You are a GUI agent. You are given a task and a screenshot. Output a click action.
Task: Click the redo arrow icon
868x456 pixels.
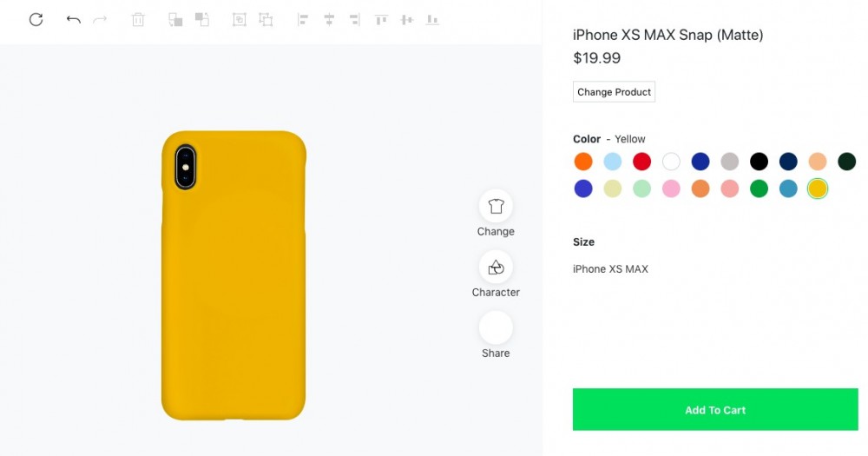pyautogui.click(x=100, y=19)
